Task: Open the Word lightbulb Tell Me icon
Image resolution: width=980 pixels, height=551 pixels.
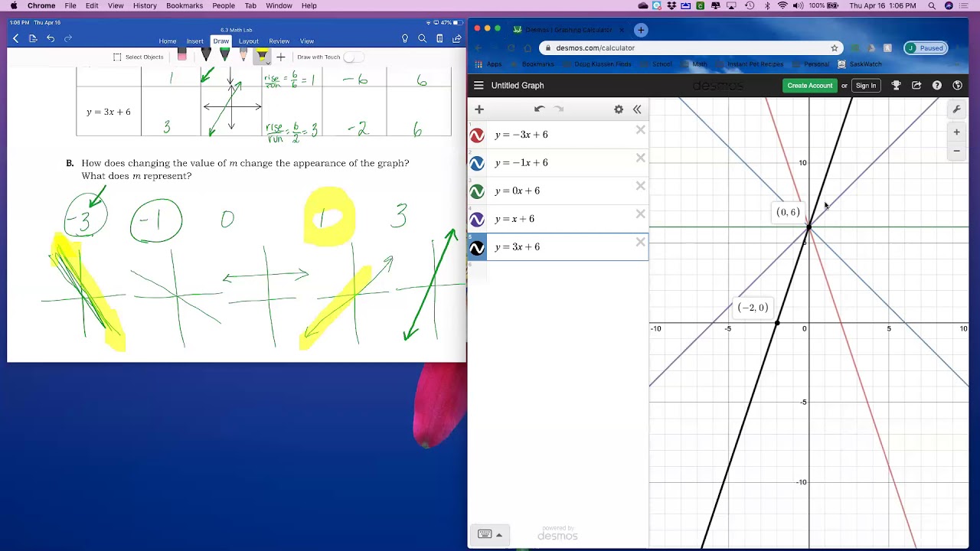Action: click(405, 38)
